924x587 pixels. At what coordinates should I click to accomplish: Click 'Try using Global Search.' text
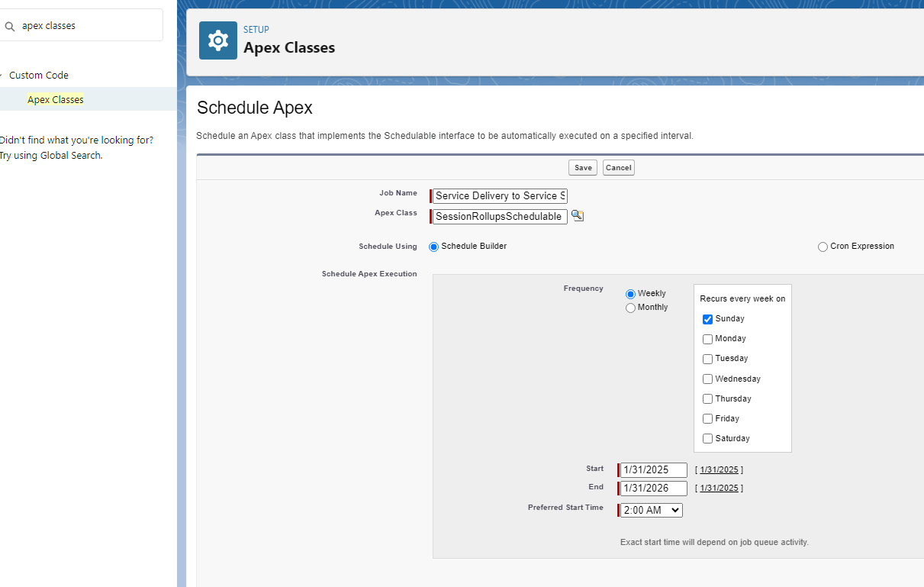(51, 156)
